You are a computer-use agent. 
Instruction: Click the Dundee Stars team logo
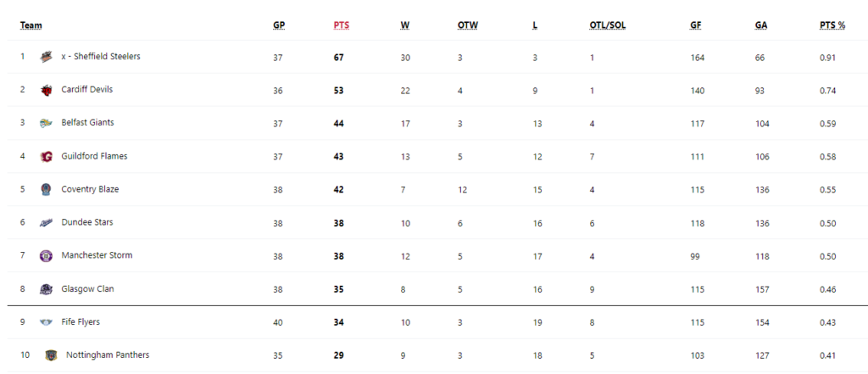(x=46, y=223)
